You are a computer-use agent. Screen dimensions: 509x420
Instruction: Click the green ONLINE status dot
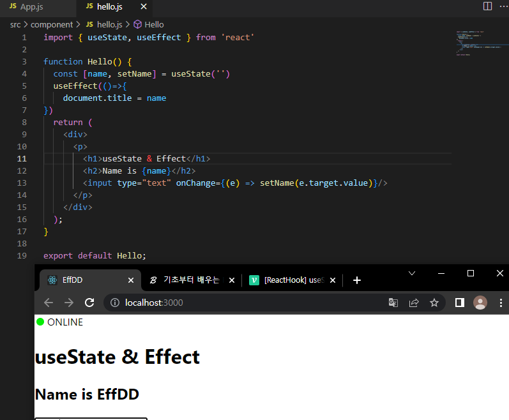40,322
